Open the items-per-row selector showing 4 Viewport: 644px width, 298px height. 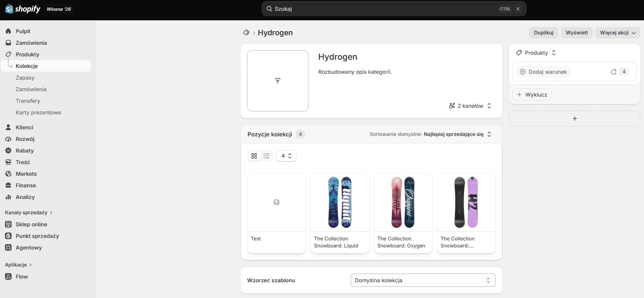pos(286,156)
